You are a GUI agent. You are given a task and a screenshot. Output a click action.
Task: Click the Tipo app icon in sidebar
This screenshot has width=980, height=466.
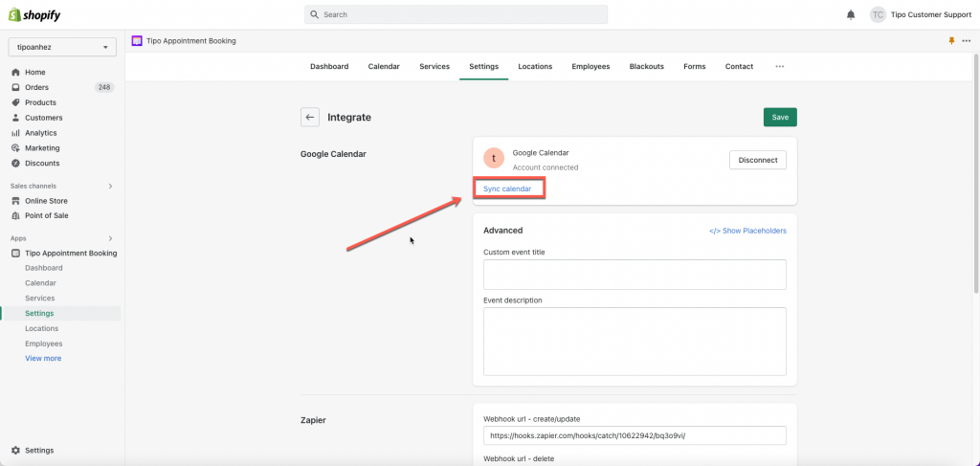click(16, 253)
